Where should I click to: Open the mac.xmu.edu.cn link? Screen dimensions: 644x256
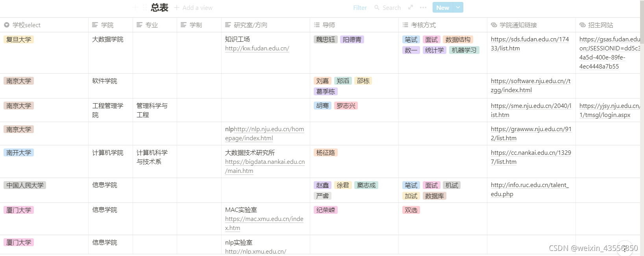[264, 223]
